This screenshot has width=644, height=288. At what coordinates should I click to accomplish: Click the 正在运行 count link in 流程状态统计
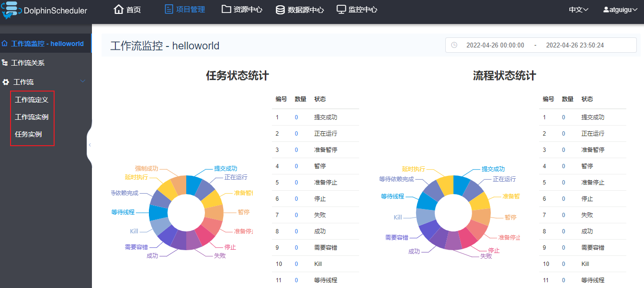tap(564, 134)
